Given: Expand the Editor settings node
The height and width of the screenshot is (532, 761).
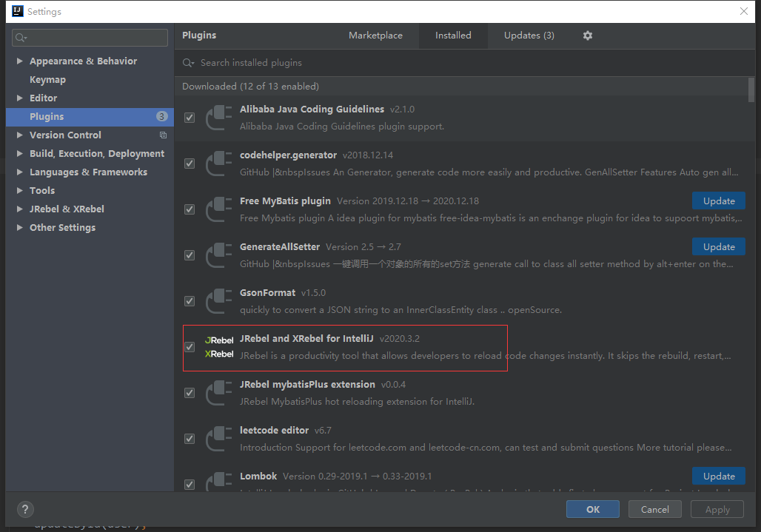Looking at the screenshot, I should tap(19, 98).
